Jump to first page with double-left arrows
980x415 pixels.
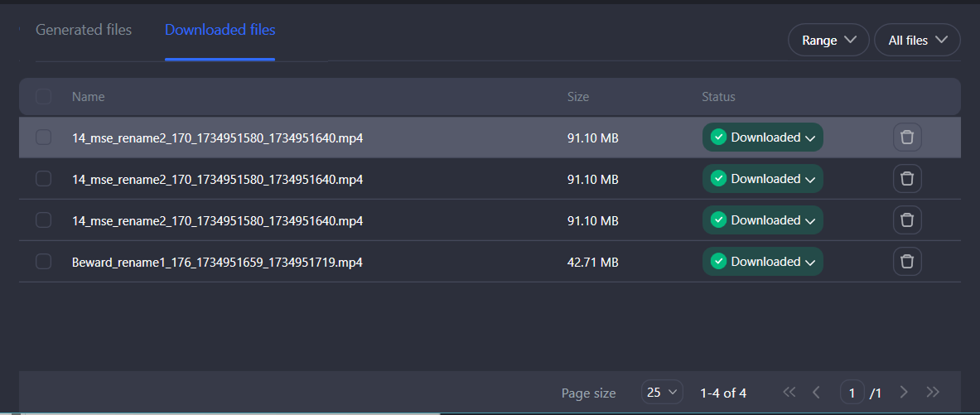[789, 392]
